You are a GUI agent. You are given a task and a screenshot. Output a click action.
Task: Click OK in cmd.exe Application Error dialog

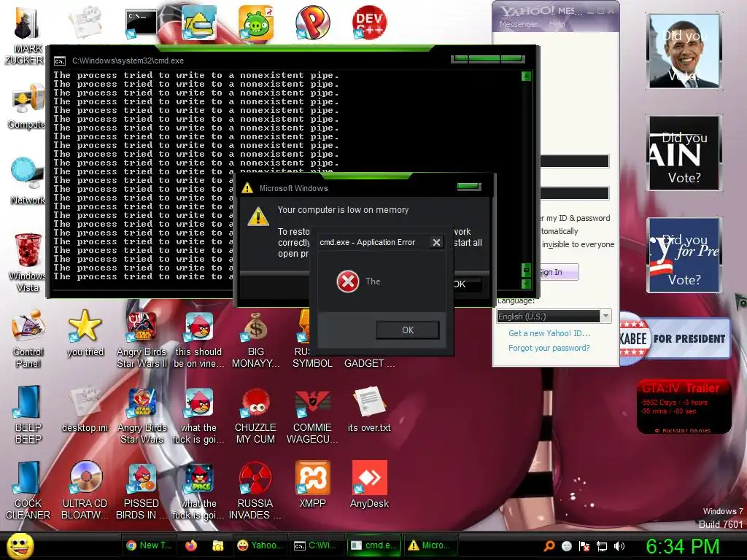tap(407, 330)
